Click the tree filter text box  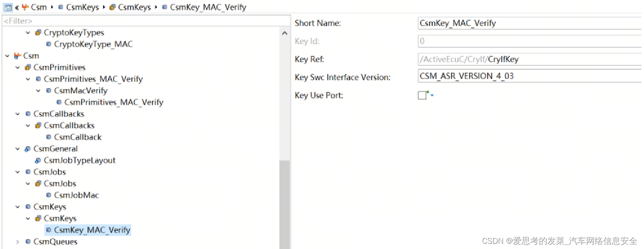click(146, 21)
